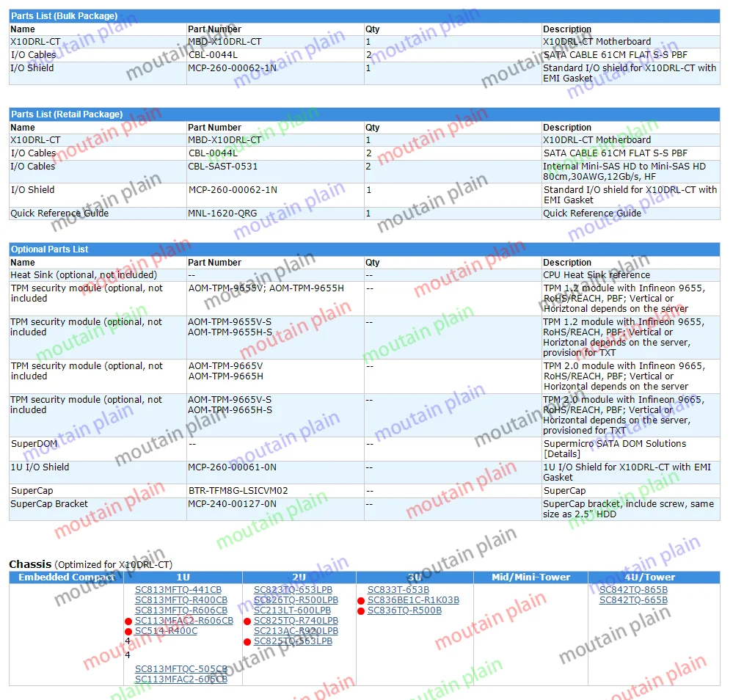Click the 'CPU Heat Sink reference' description
733x700 pixels.
click(x=597, y=275)
